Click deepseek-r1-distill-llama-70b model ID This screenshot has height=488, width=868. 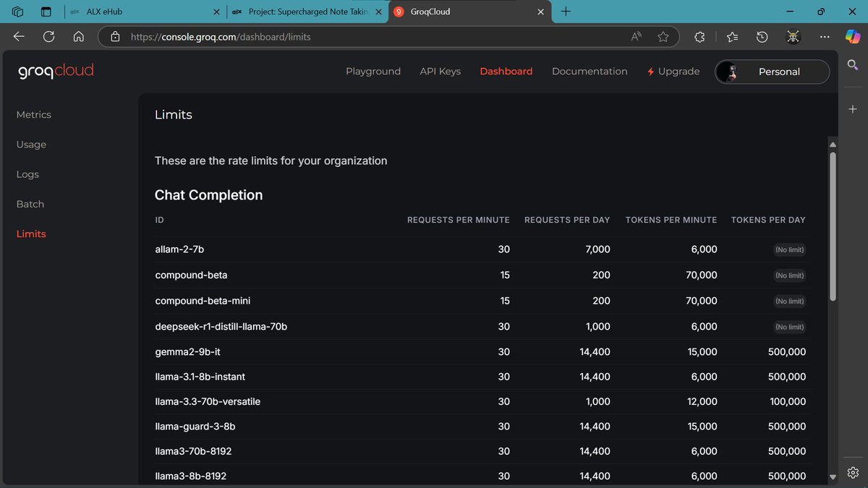(221, 327)
